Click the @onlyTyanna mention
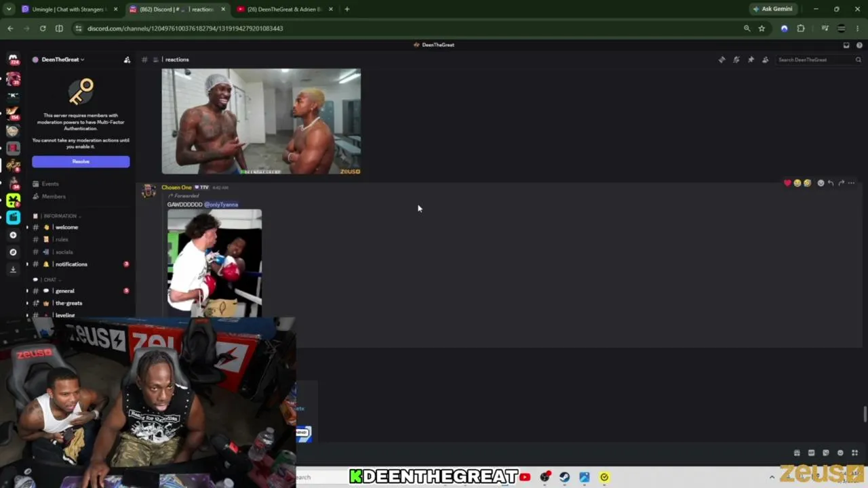Screen dimensions: 868x488 [221, 205]
